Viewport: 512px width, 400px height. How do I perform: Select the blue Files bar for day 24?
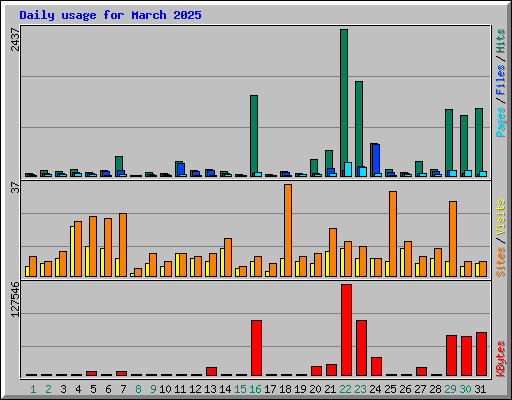click(376, 159)
